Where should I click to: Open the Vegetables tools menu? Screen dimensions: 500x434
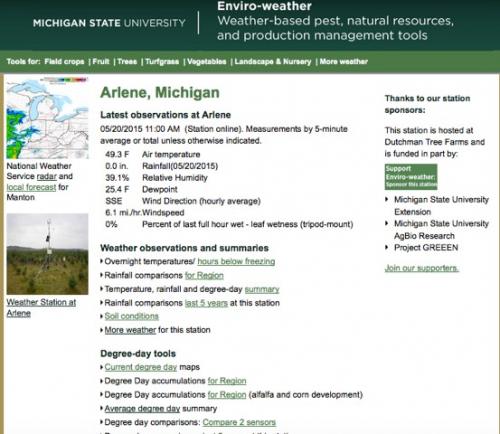click(x=207, y=62)
